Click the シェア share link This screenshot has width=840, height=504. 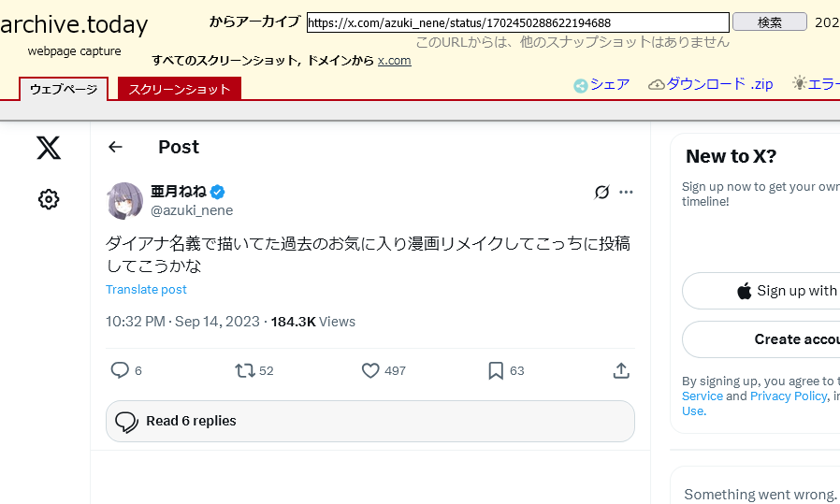601,85
